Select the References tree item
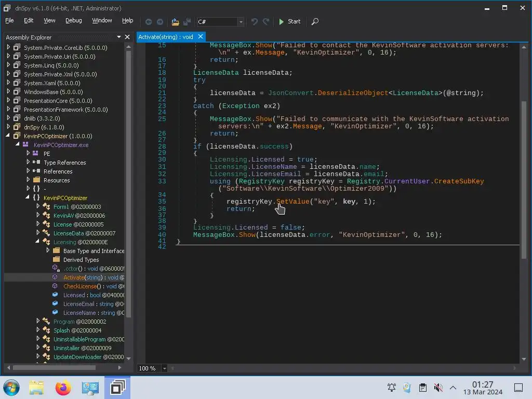Image resolution: width=532 pixels, height=399 pixels. [x=58, y=171]
